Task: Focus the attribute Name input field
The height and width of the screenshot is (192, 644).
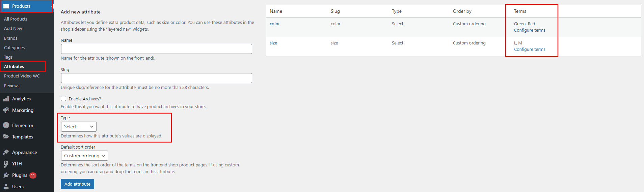Action: pyautogui.click(x=157, y=49)
